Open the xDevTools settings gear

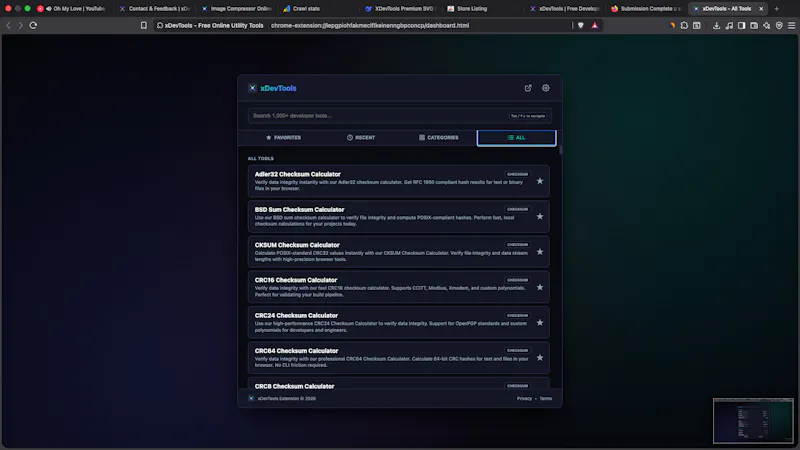pyautogui.click(x=545, y=88)
